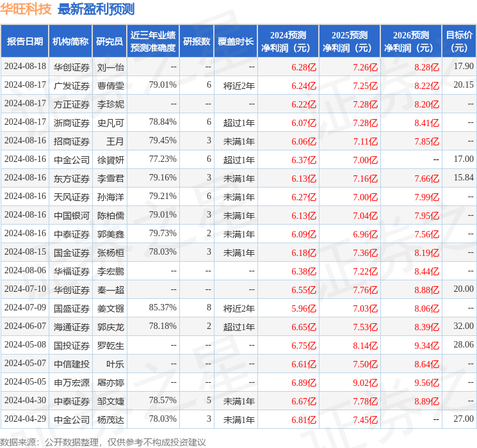Select institution 方正证券
Image resolution: width=477 pixels, height=448 pixels.
coord(72,104)
